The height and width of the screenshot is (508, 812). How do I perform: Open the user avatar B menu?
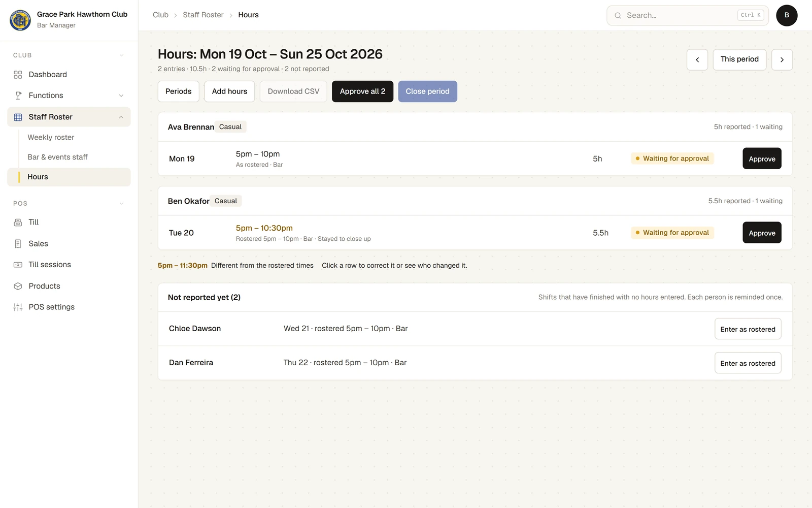coord(787,15)
